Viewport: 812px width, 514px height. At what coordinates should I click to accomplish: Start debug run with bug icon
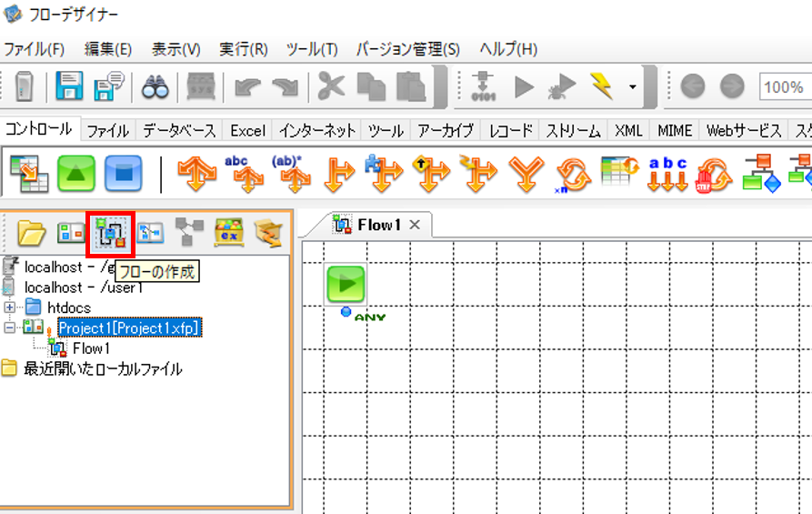[x=562, y=86]
